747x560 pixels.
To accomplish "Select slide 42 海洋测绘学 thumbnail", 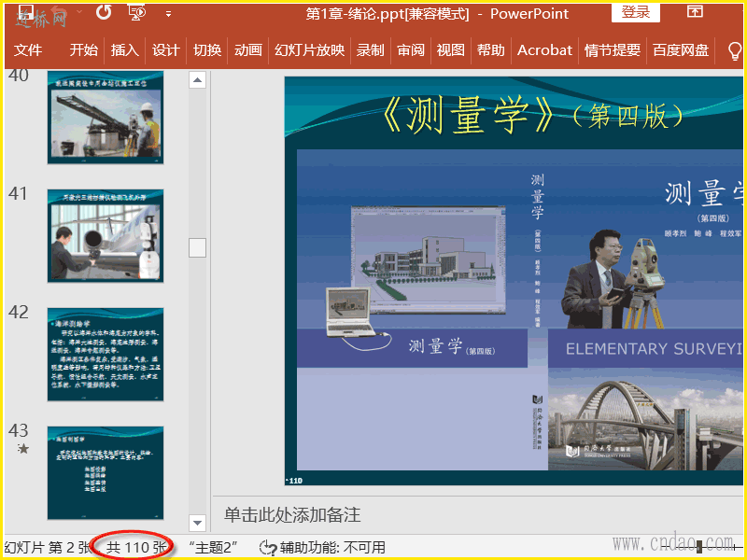I will point(106,355).
